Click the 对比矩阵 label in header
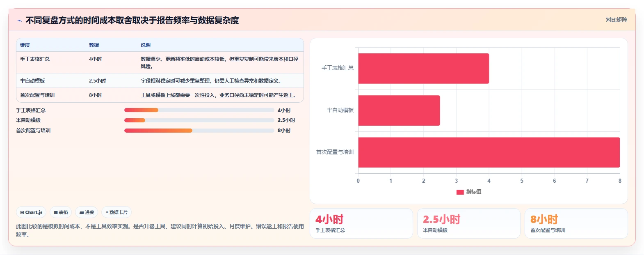This screenshot has height=255, width=644. 616,20
